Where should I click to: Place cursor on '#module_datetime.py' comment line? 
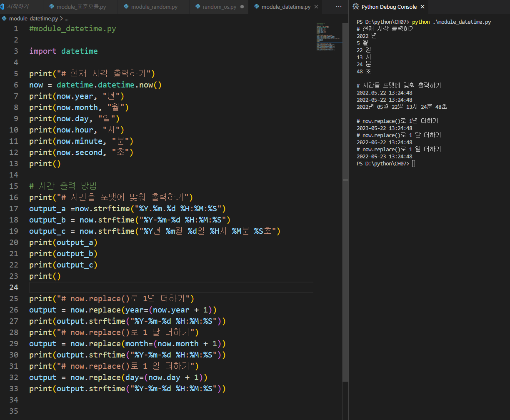(72, 29)
